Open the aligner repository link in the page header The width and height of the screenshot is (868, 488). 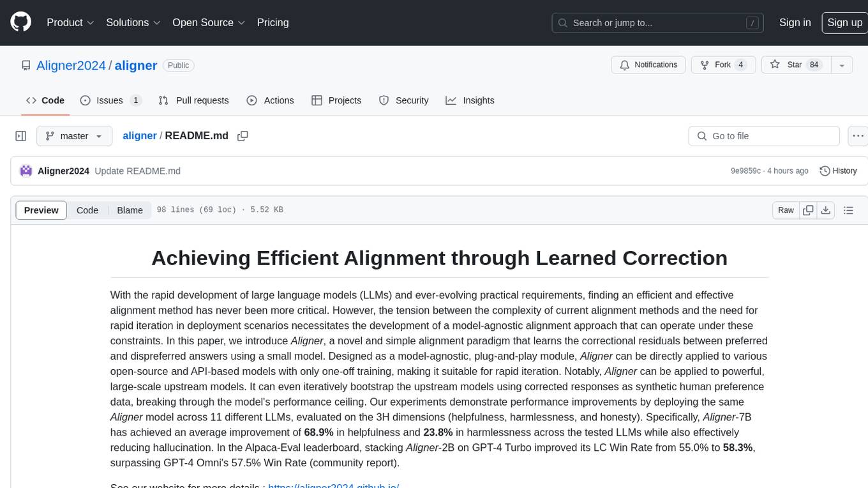(x=136, y=65)
